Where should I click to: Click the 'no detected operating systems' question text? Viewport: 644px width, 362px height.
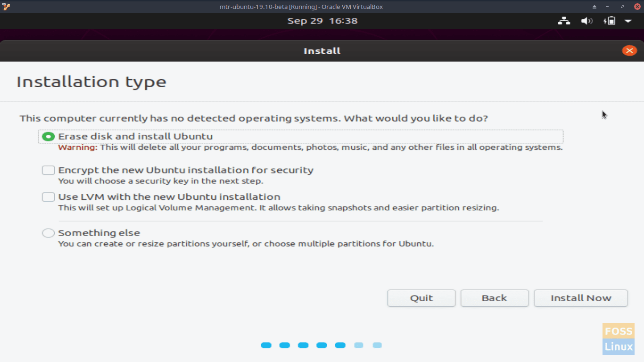(254, 118)
